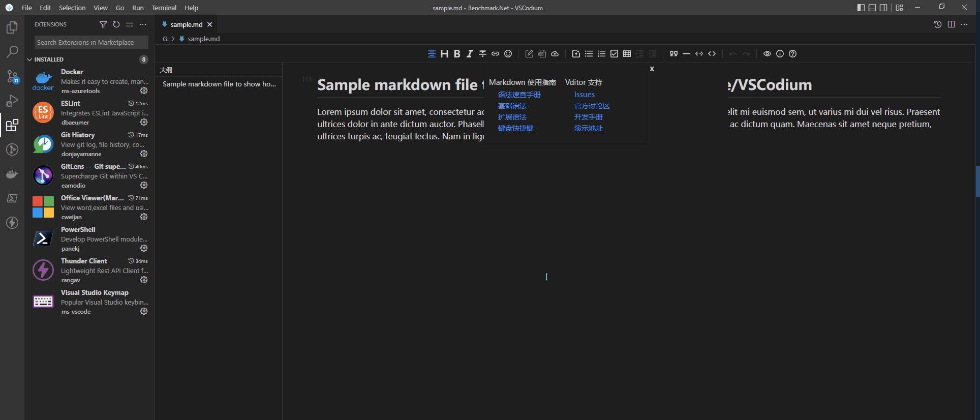Open ESLint extension manage gear
The height and width of the screenshot is (420, 980).
point(144,122)
